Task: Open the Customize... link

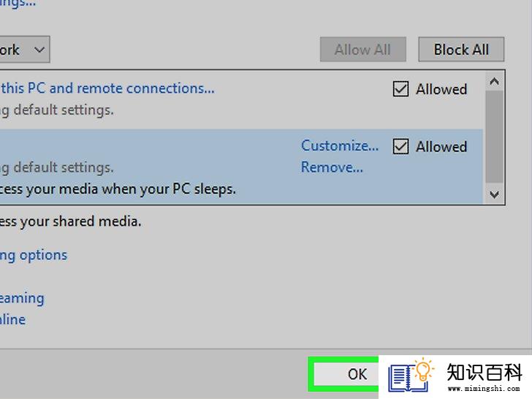Action: point(340,146)
